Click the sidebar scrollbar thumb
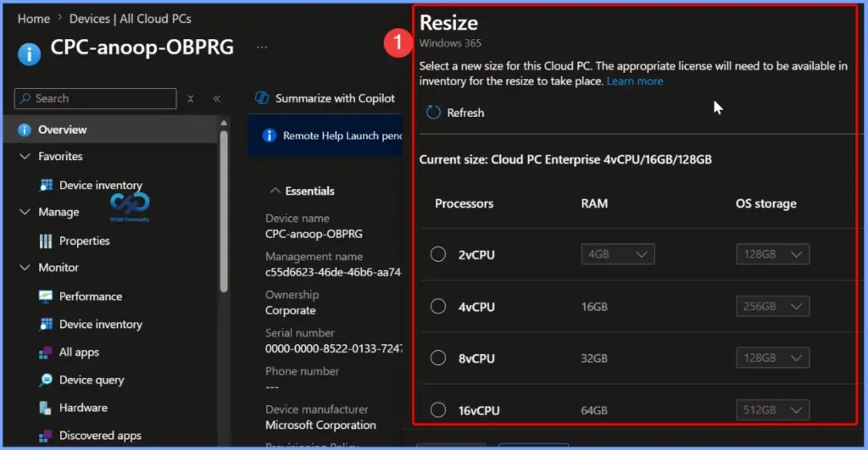The image size is (868, 450). [224, 211]
